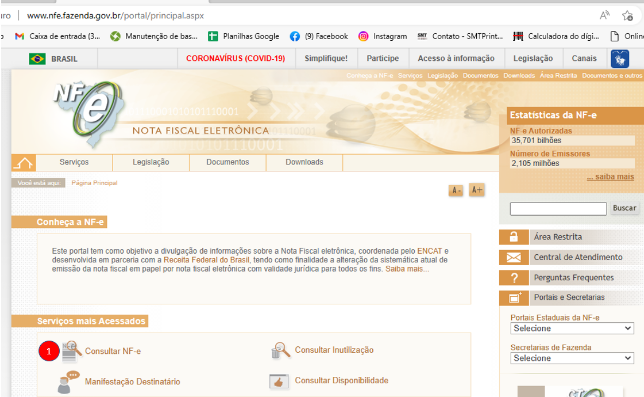Click the Brazilian flag icon next to BRASIL

(x=37, y=59)
